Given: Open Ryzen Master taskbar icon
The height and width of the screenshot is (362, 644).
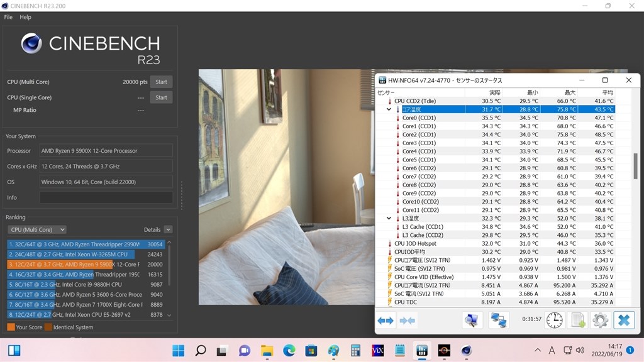Looking at the screenshot, I should pos(444,351).
